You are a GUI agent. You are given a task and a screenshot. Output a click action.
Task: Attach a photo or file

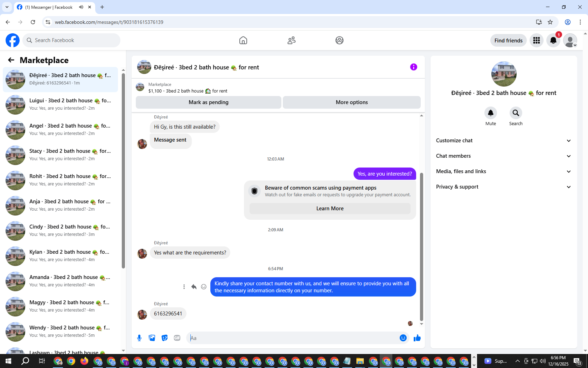[x=152, y=338]
